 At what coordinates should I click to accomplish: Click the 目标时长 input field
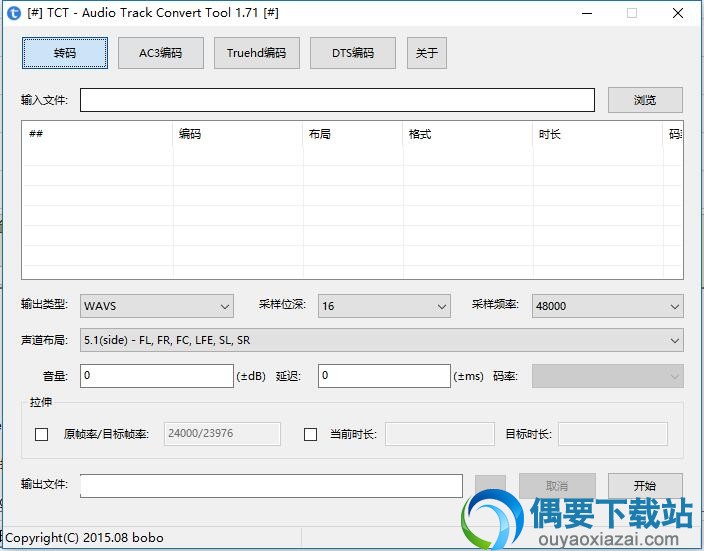pos(613,434)
